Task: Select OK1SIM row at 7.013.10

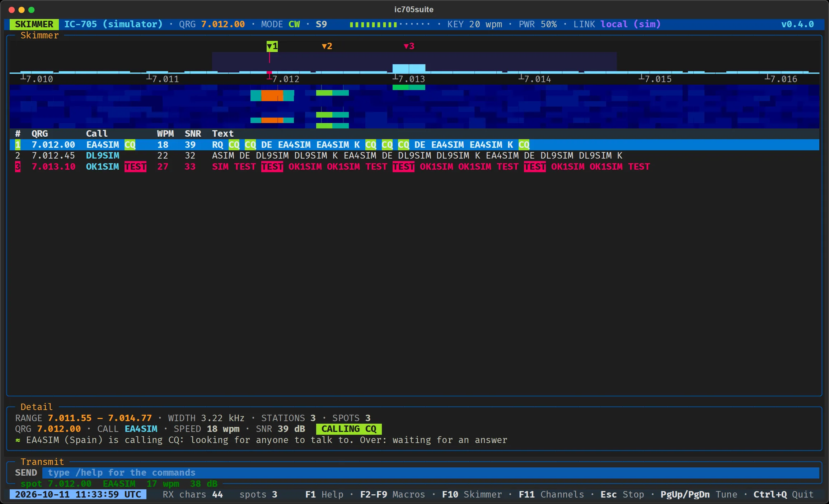Action: [x=414, y=166]
